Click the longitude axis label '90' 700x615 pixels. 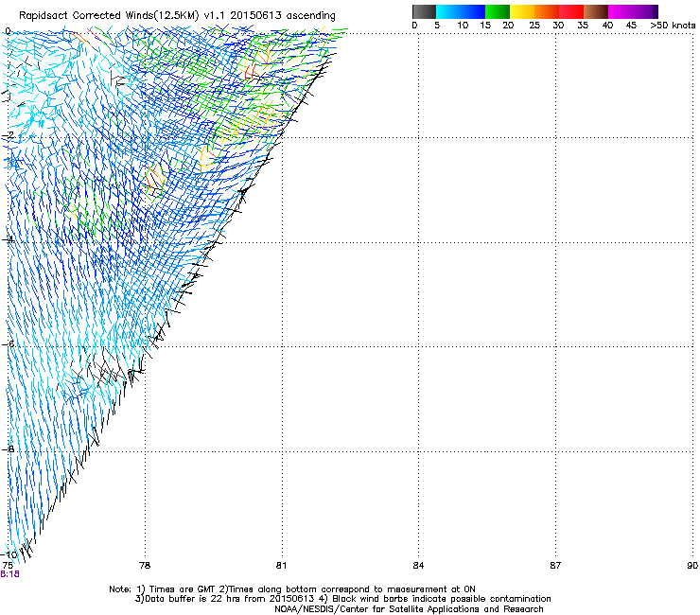click(692, 566)
